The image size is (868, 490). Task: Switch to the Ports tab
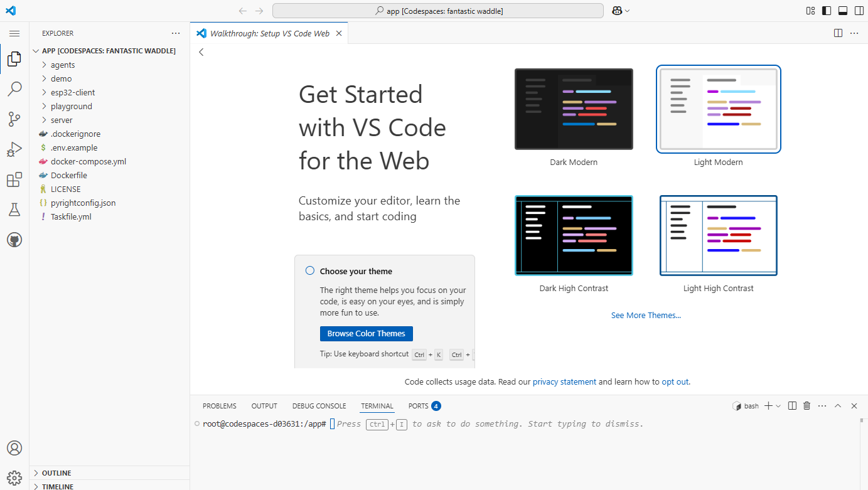coord(424,406)
